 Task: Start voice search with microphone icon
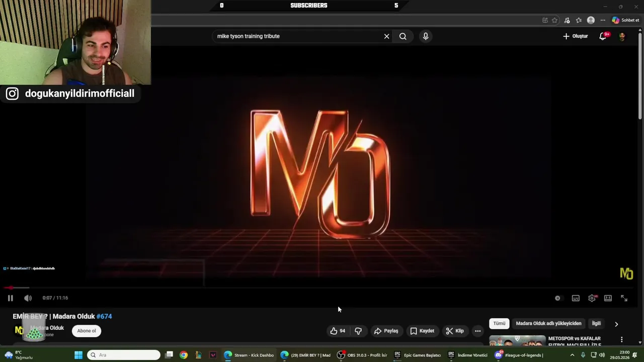point(426,36)
